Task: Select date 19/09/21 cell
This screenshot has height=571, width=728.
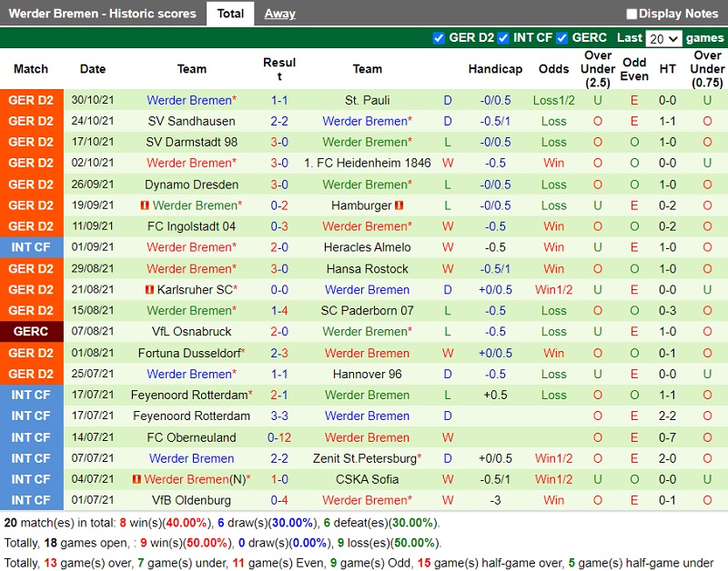Action: [93, 205]
